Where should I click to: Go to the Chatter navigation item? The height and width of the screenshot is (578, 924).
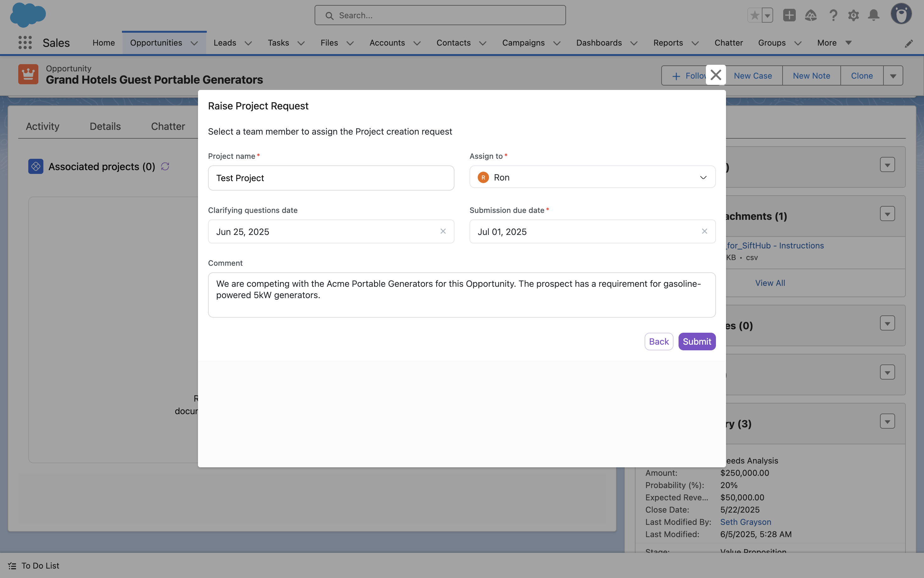[729, 43]
